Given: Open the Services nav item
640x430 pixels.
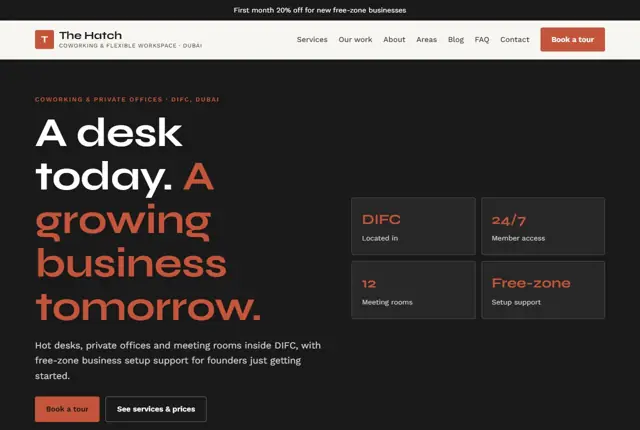Looking at the screenshot, I should click(x=312, y=40).
